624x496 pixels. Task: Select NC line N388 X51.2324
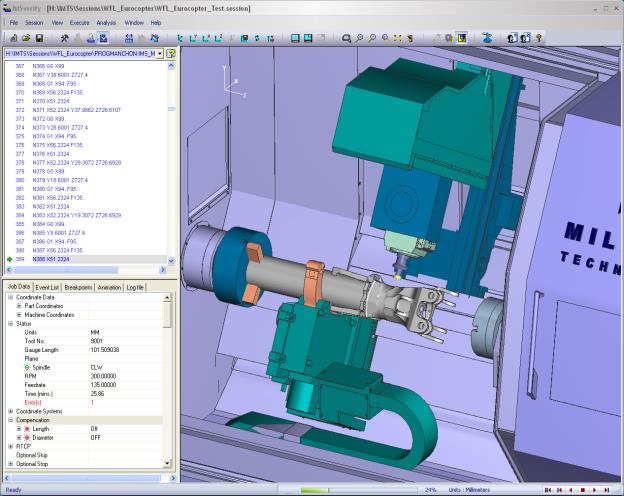50,259
